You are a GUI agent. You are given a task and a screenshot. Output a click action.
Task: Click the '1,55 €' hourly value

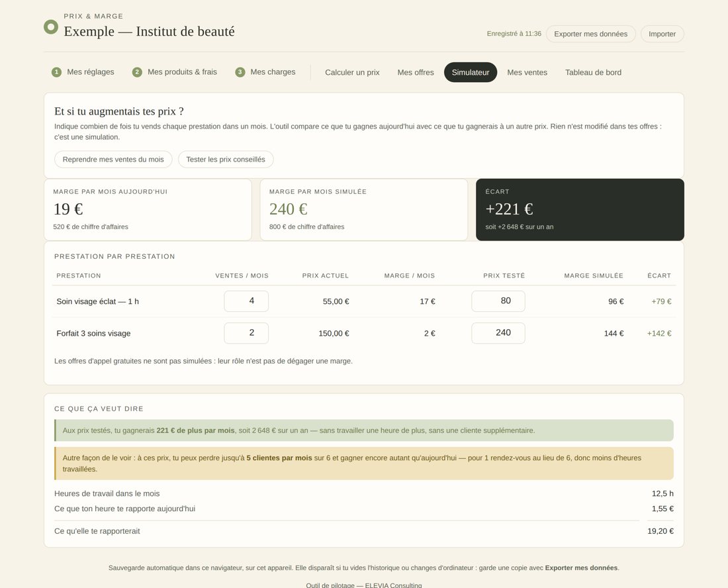click(x=662, y=509)
